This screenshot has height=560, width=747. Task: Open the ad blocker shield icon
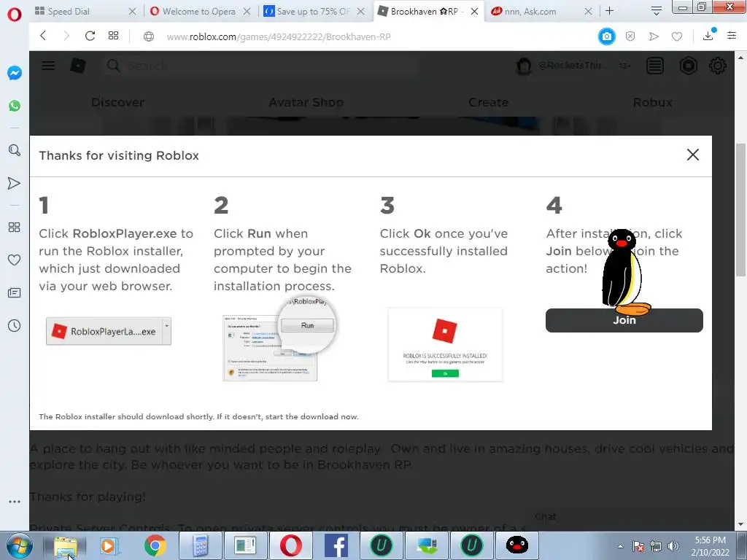(x=630, y=36)
